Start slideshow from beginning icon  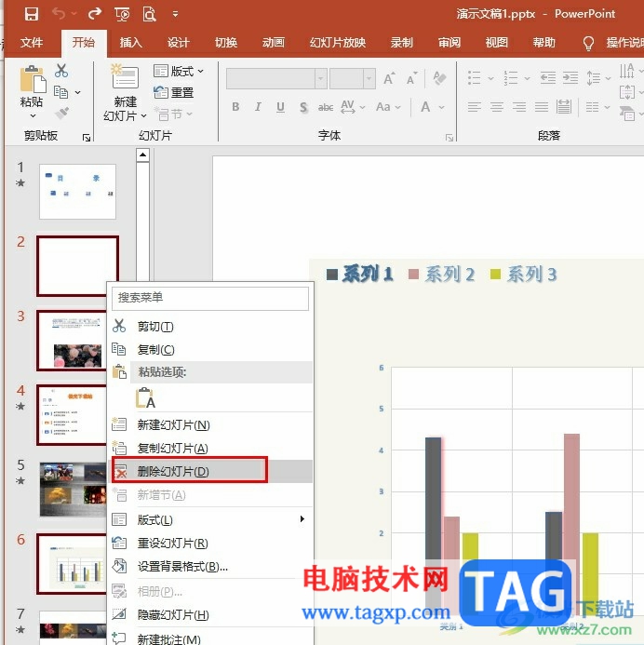[122, 14]
